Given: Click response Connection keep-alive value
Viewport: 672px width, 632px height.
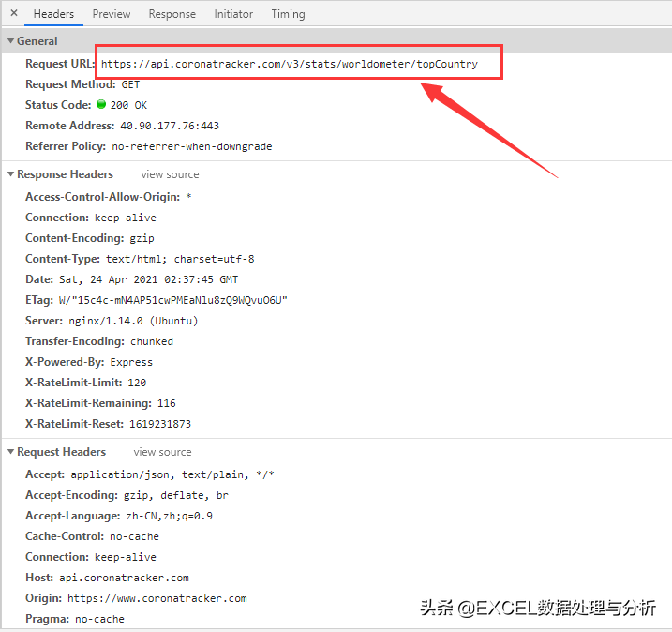Looking at the screenshot, I should [x=126, y=218].
